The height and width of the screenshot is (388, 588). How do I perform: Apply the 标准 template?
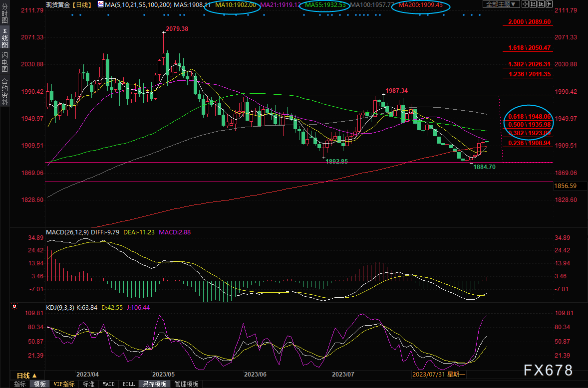pyautogui.click(x=88, y=384)
